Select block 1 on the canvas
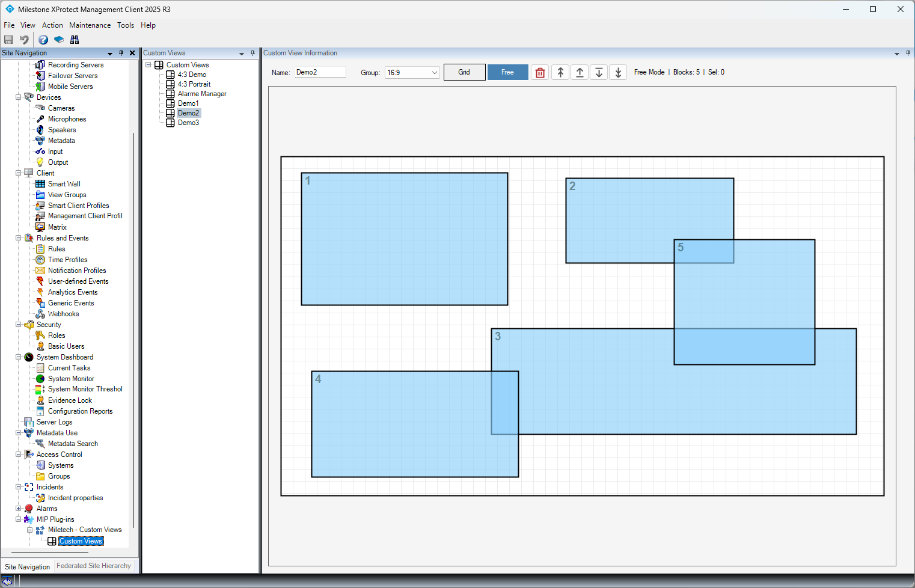Image resolution: width=915 pixels, height=588 pixels. [405, 239]
